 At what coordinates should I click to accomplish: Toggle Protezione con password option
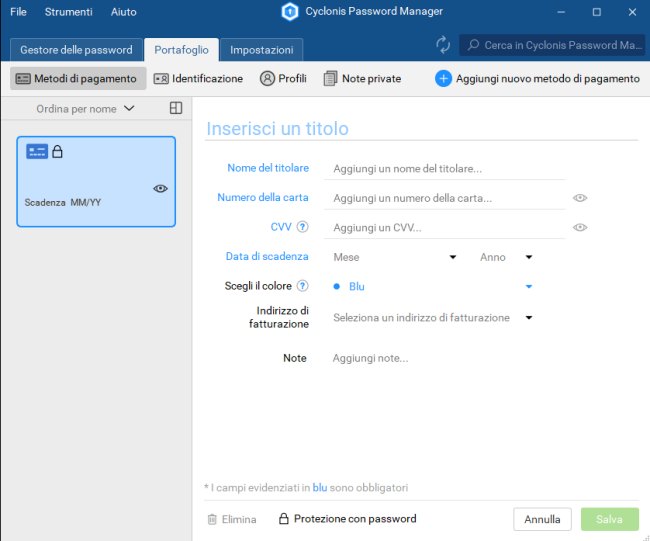tap(347, 519)
